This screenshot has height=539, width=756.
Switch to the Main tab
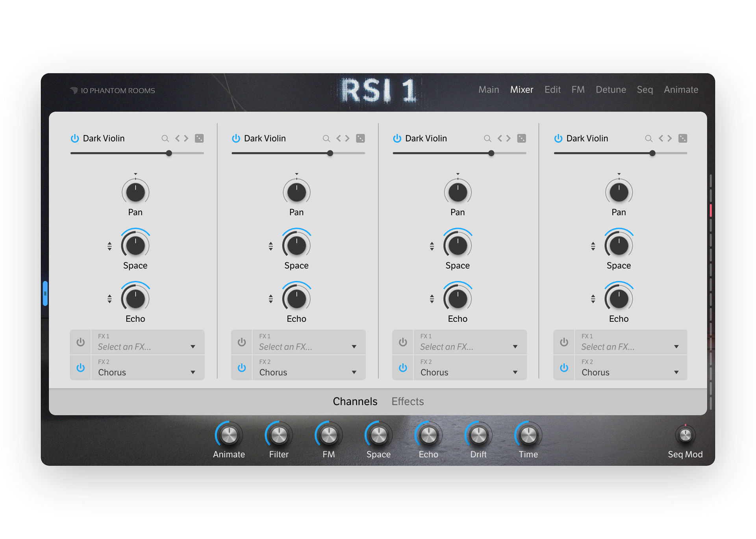(489, 90)
